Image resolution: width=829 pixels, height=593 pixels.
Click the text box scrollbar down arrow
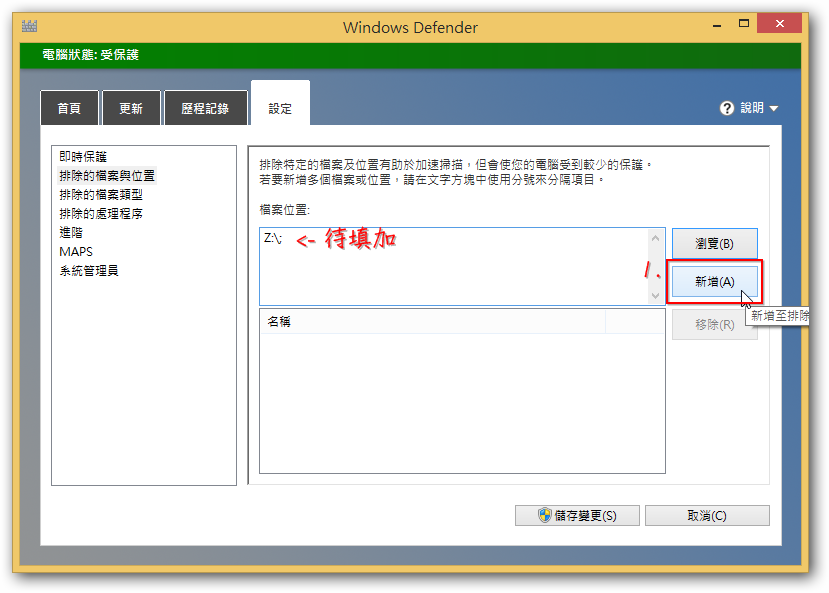pyautogui.click(x=655, y=295)
